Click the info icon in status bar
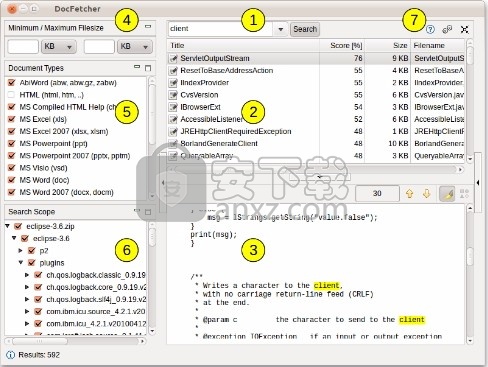This screenshot has width=488, height=367. 11,355
